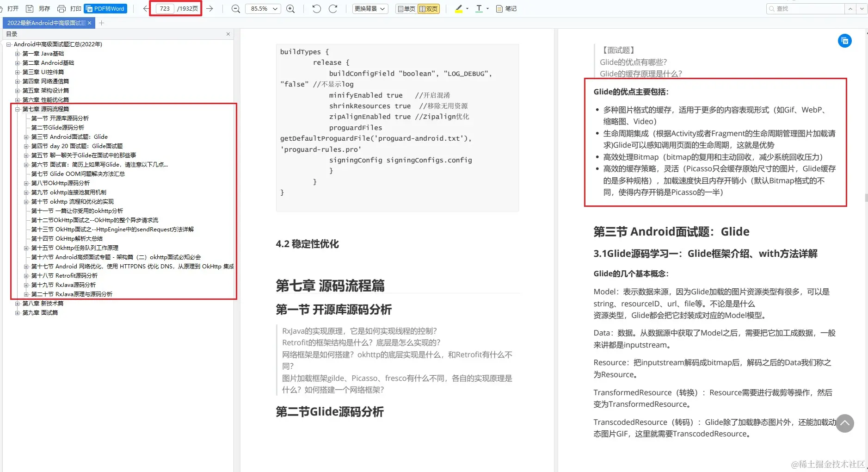Activate the T text-color annotation tool
This screenshot has height=472, width=868.
coord(480,8)
